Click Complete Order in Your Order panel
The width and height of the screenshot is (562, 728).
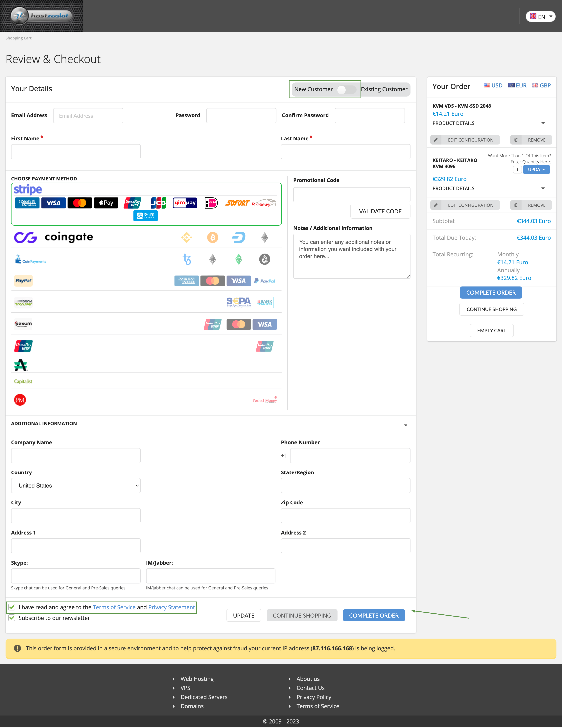491,292
